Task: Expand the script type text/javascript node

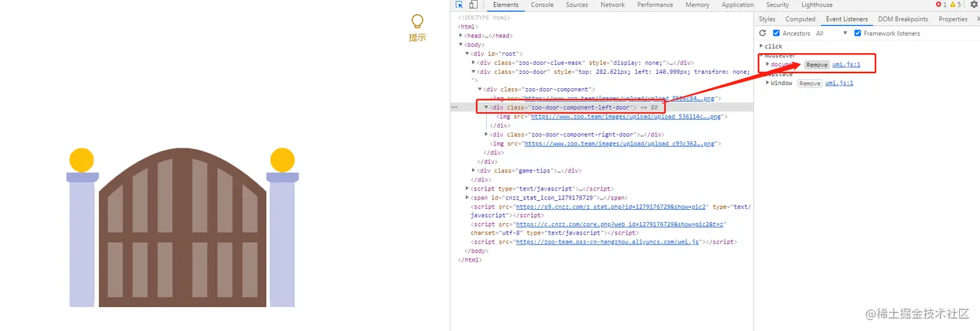Action: tap(467, 188)
